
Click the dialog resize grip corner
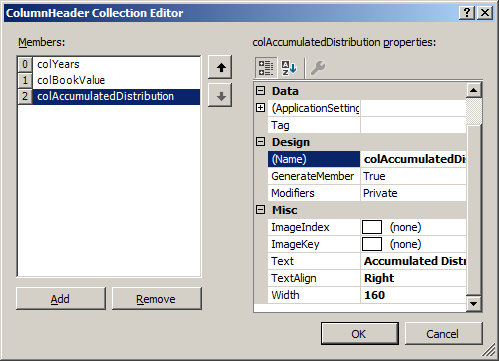(489, 351)
